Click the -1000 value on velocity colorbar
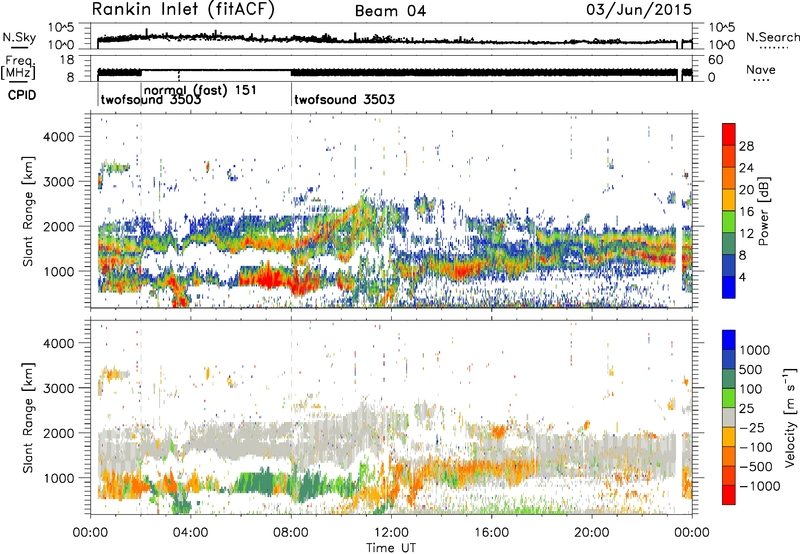 pyautogui.click(x=760, y=486)
